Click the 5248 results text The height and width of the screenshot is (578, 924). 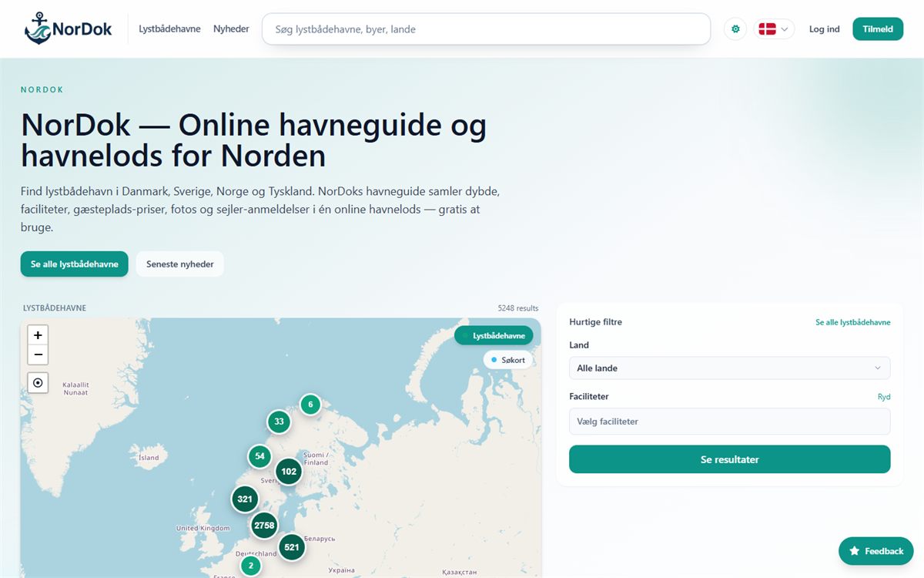point(518,308)
